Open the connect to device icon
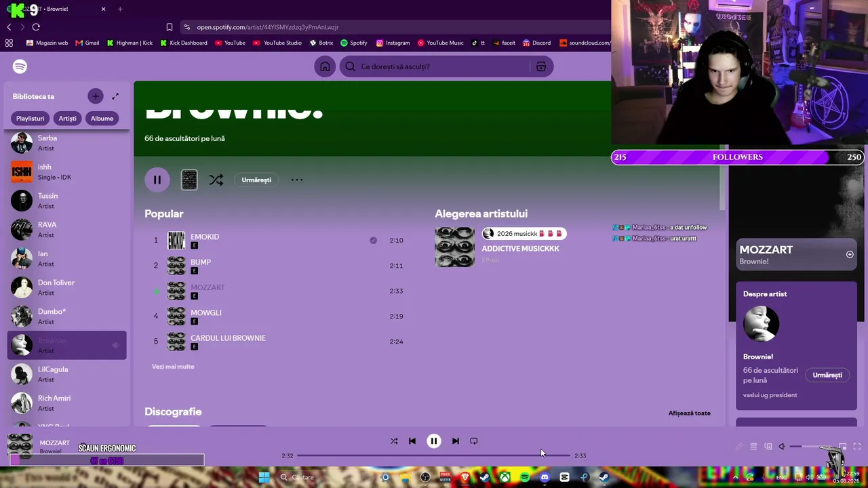868x488 pixels. click(768, 447)
